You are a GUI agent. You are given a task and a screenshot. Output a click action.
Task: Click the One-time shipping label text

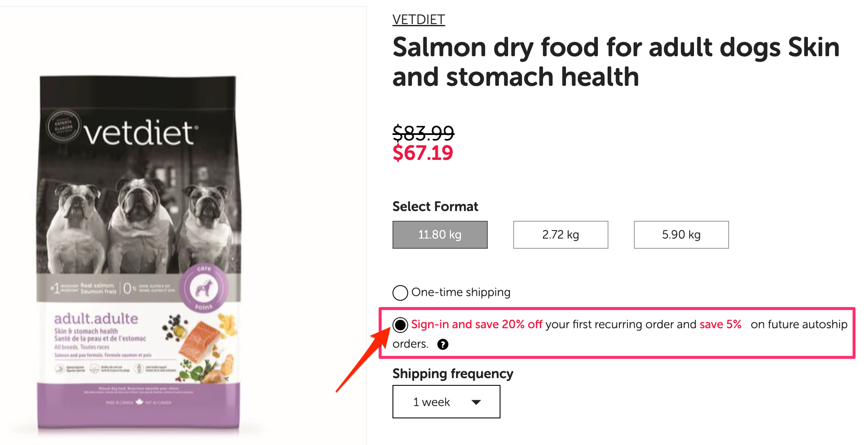tap(461, 292)
